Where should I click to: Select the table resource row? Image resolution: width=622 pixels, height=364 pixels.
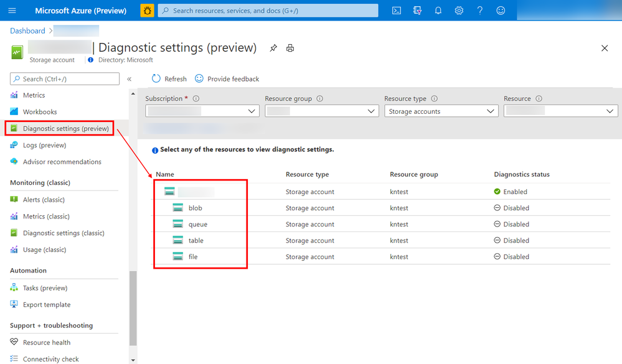click(x=382, y=240)
